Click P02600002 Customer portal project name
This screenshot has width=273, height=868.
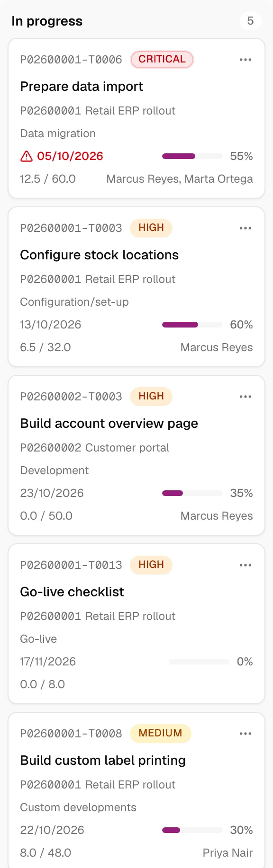pyautogui.click(x=95, y=448)
